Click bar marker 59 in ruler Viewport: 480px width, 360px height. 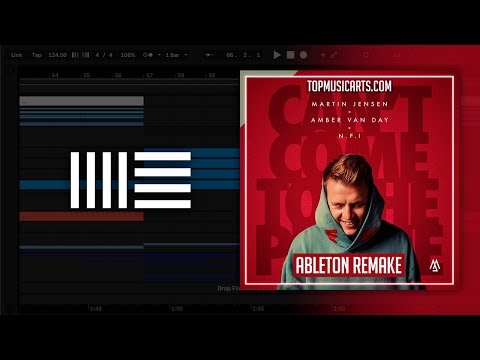[x=212, y=75]
